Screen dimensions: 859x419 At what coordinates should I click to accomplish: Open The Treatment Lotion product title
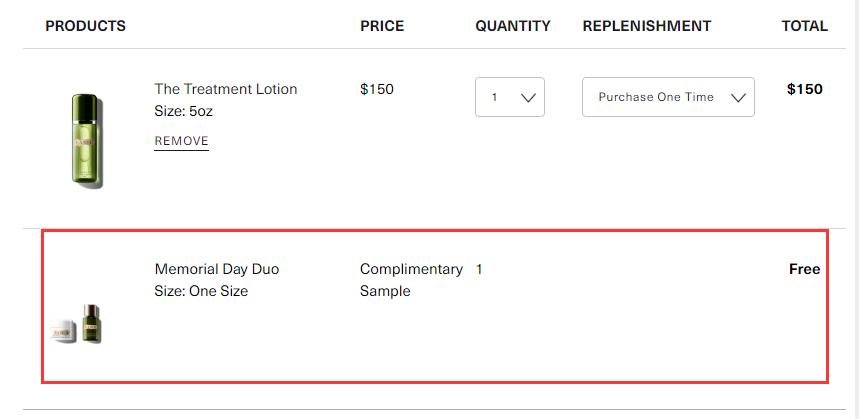[226, 89]
